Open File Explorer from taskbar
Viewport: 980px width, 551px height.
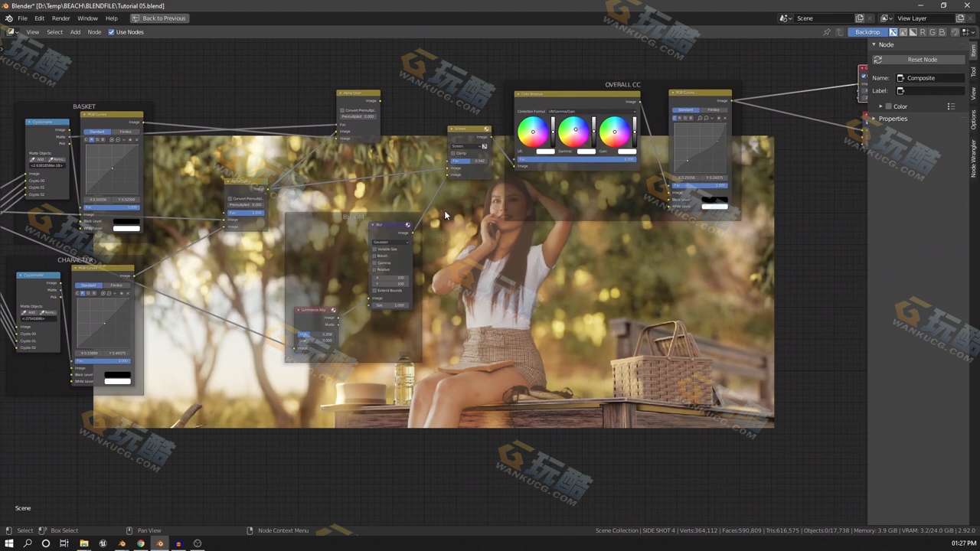83,543
